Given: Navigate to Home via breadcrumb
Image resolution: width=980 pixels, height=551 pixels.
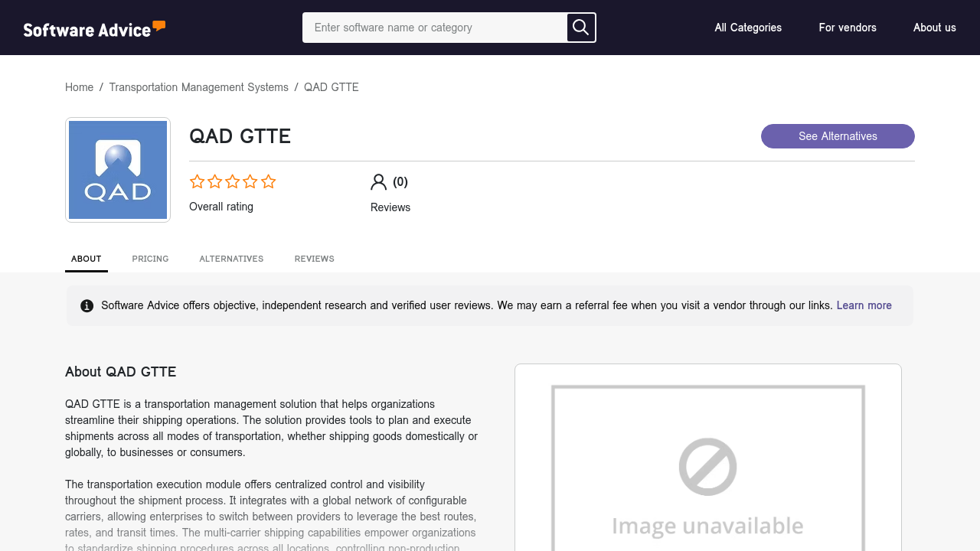Looking at the screenshot, I should pyautogui.click(x=79, y=87).
